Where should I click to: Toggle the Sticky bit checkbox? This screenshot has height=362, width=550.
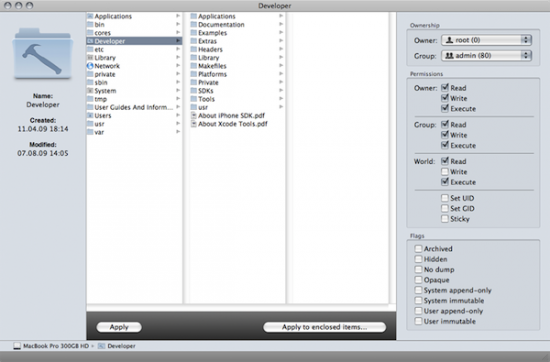coord(445,219)
